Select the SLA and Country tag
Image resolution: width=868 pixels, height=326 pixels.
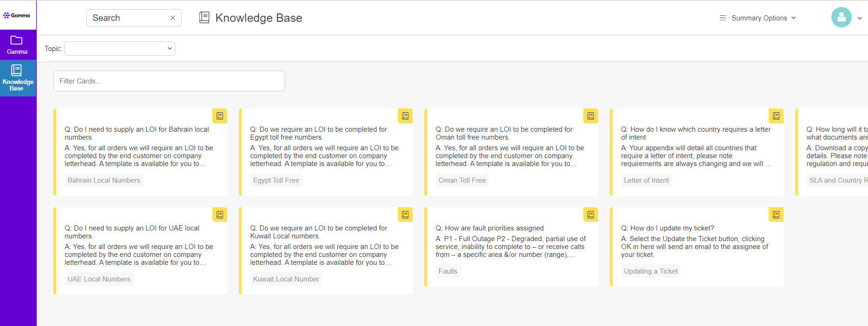(837, 180)
